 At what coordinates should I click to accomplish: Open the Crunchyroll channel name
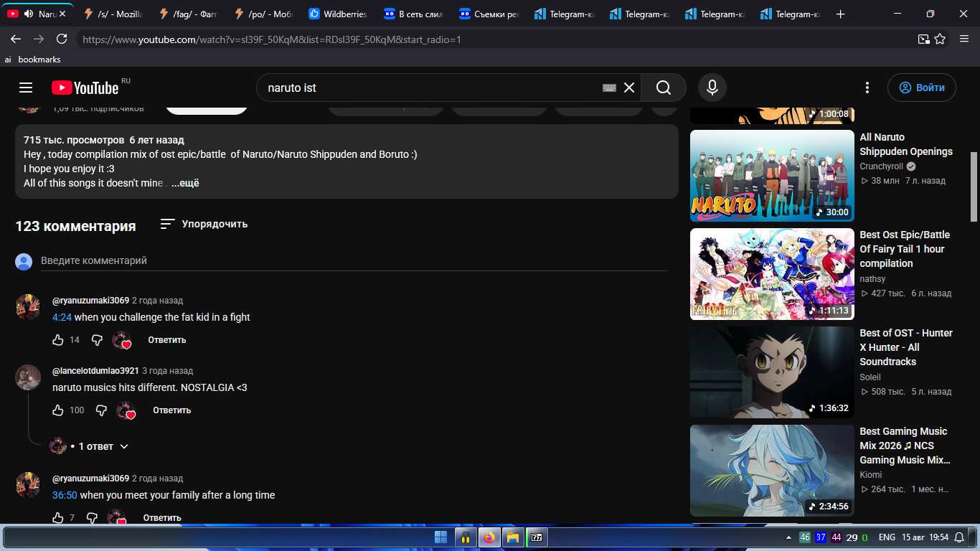coord(881,166)
